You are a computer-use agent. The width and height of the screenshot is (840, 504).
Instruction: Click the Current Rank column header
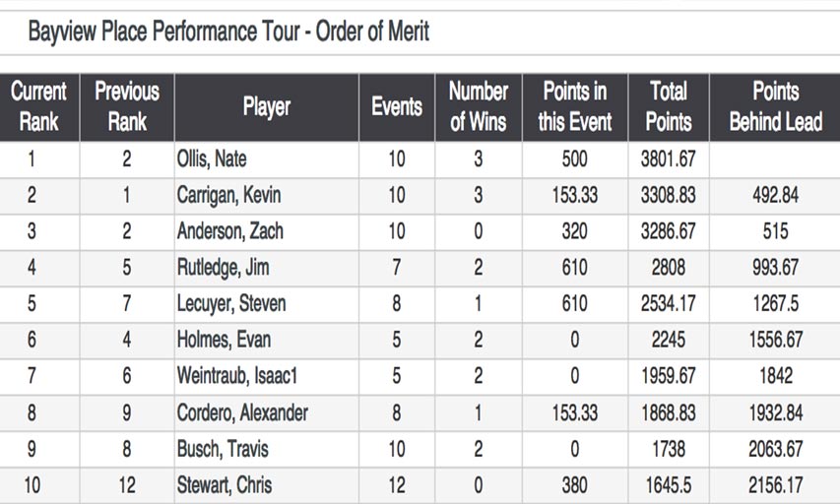(x=39, y=107)
